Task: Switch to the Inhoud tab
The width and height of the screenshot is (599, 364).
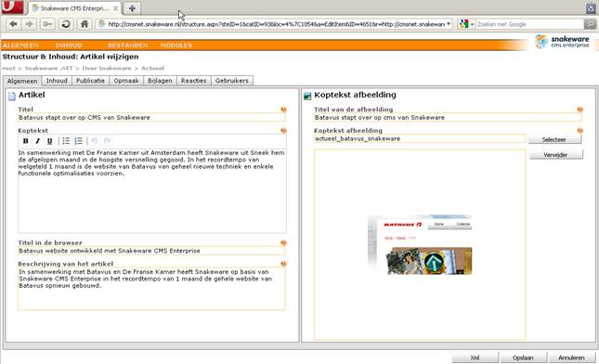Action: click(57, 81)
